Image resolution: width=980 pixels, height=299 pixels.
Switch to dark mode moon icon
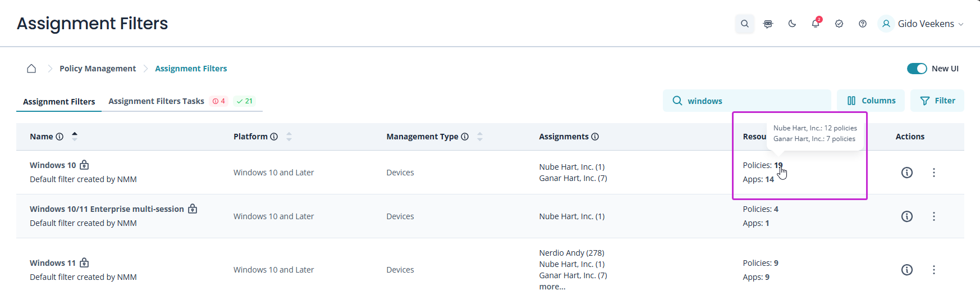click(792, 24)
